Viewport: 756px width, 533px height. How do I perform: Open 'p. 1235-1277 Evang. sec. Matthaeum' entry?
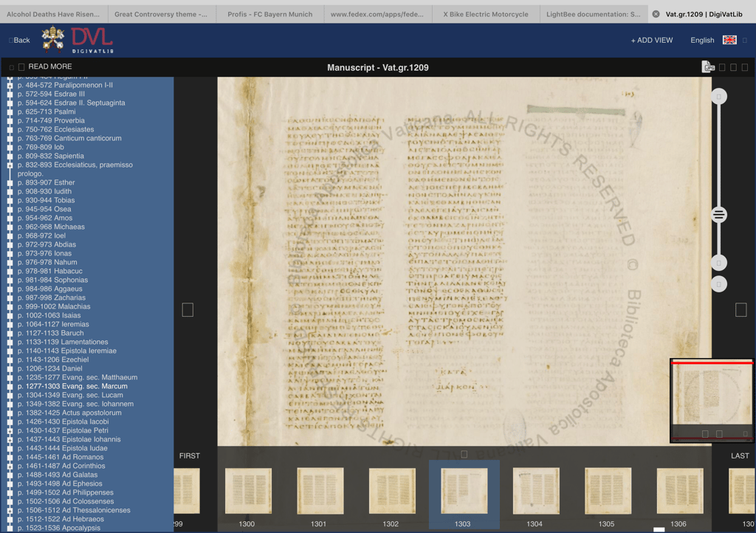77,377
